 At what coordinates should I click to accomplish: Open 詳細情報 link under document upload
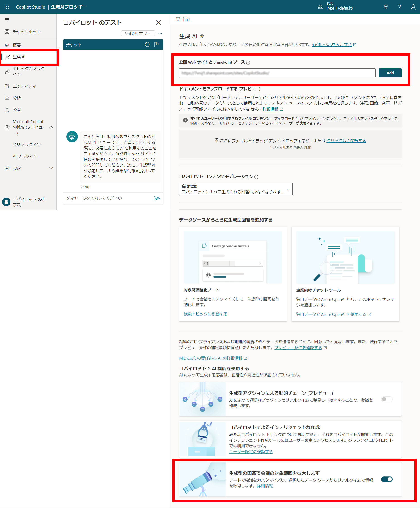coord(270,109)
